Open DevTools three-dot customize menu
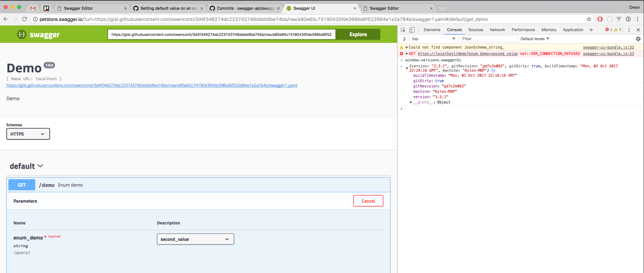 [x=629, y=30]
